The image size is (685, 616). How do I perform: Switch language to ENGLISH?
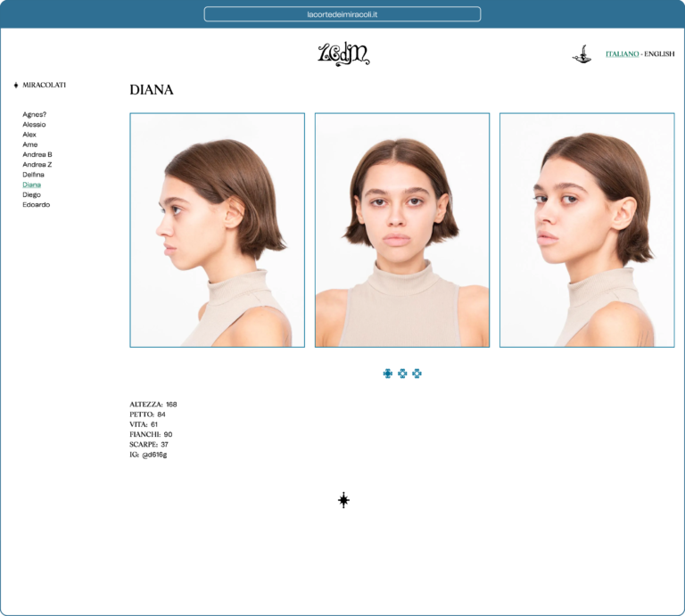[x=659, y=54]
